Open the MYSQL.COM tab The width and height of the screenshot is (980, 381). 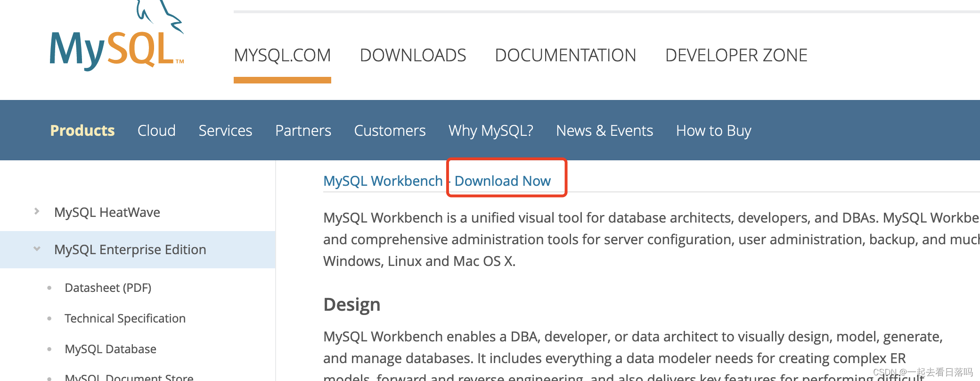click(282, 55)
